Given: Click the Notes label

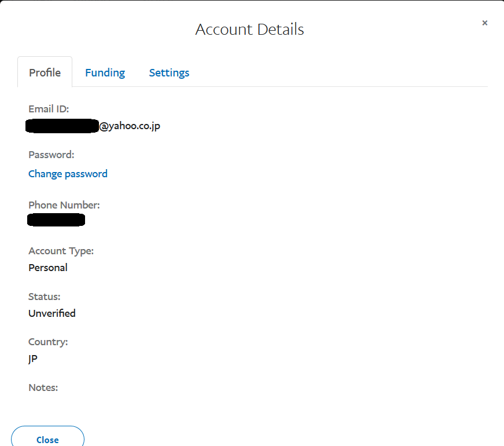Looking at the screenshot, I should [43, 387].
